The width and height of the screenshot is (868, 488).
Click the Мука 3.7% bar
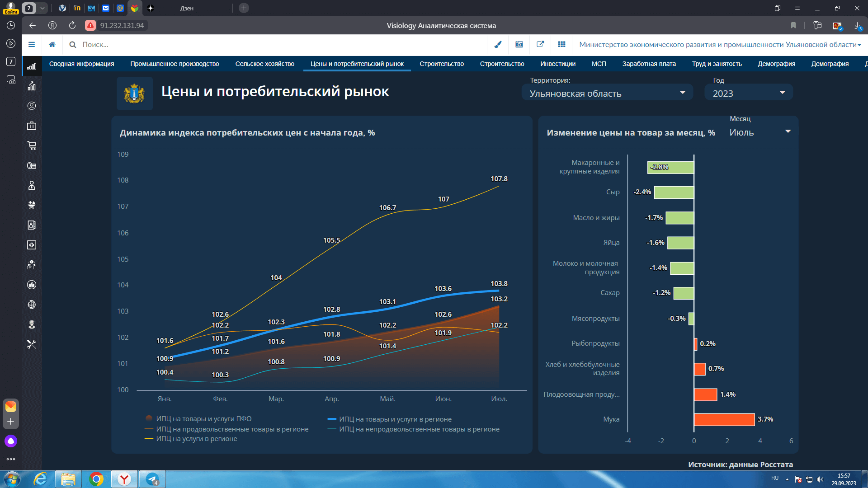[x=725, y=419]
